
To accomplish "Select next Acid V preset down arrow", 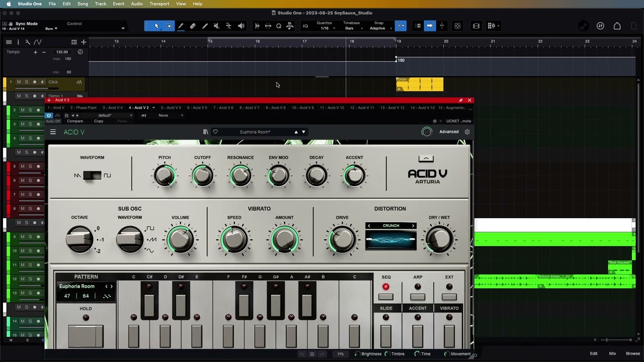I will pos(303,132).
